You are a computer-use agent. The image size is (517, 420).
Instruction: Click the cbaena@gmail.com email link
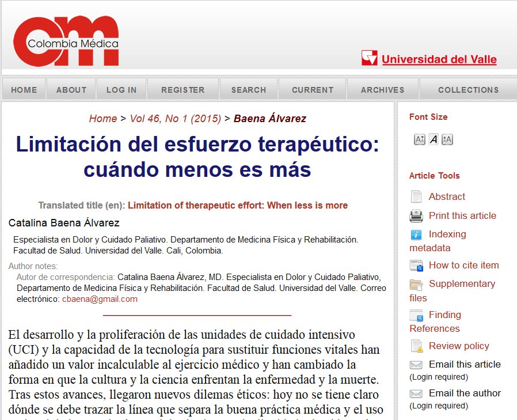click(100, 298)
